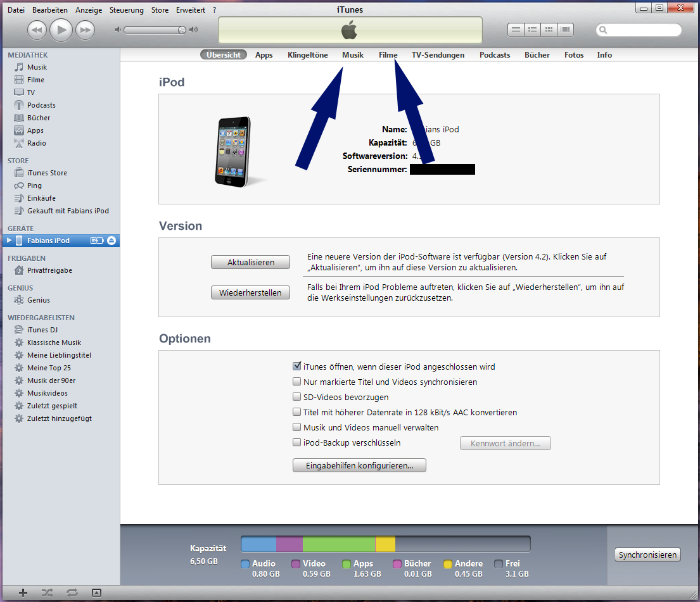Toggle repeat mode
Image resolution: width=700 pixels, height=602 pixels.
point(72,593)
